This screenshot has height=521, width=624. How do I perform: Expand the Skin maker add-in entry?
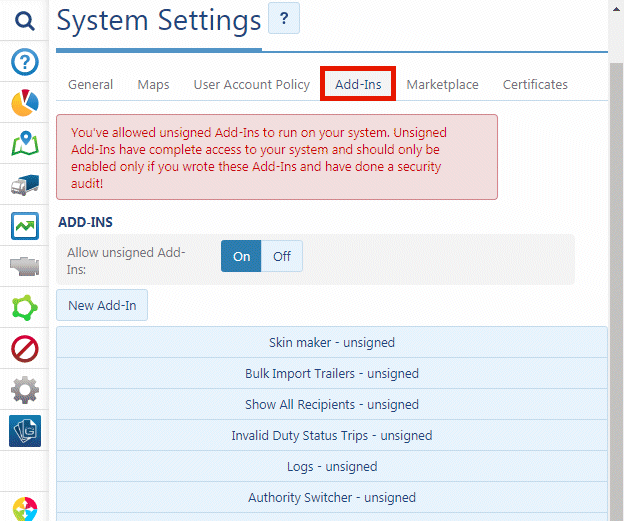[x=332, y=342]
